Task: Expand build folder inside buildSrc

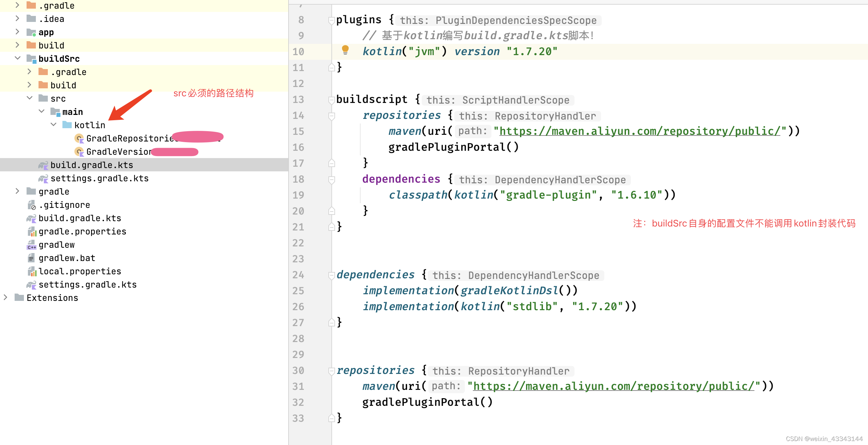Action: pos(29,85)
